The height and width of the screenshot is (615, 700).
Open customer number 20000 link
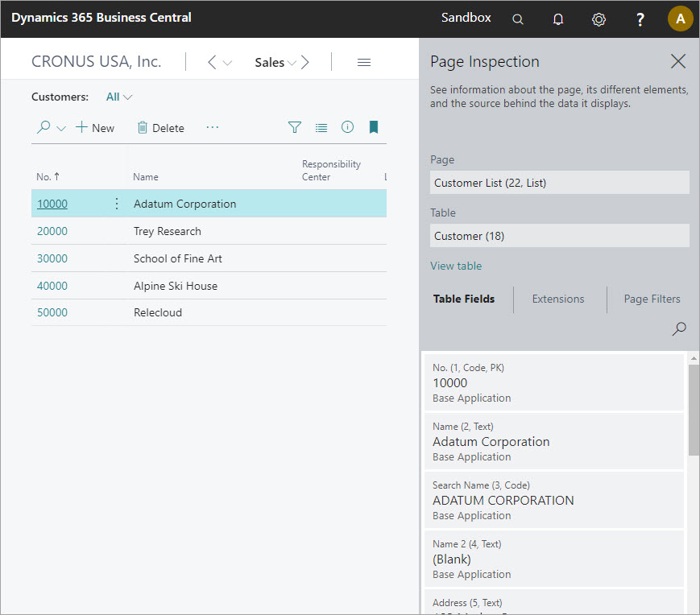(x=52, y=231)
